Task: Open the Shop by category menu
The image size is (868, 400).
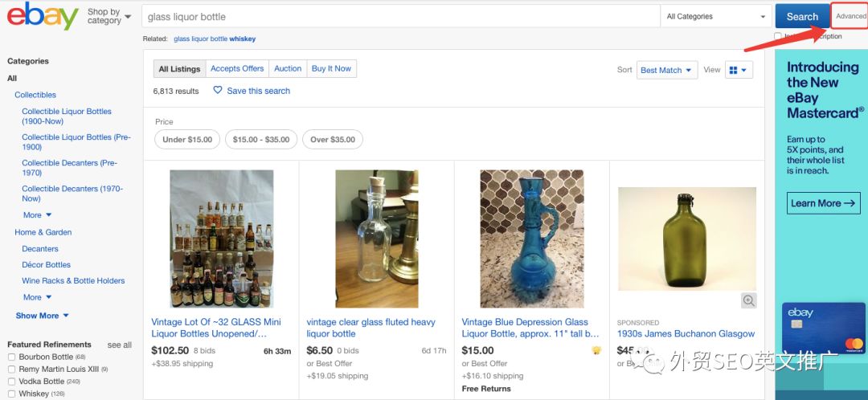Action: [108, 17]
